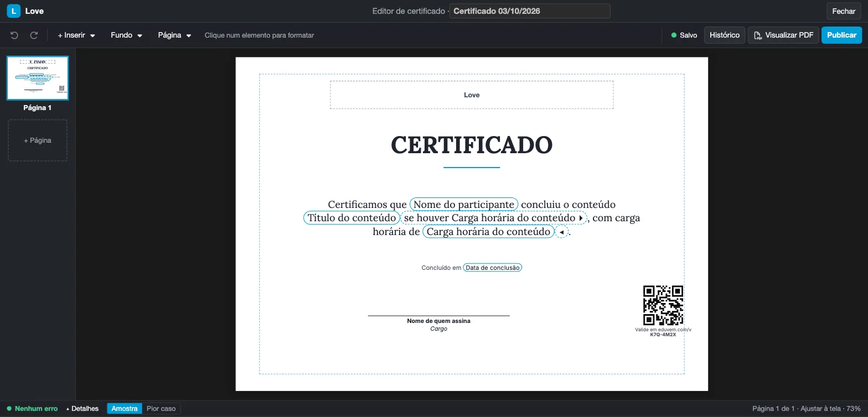
Task: Edit the certificate name field
Action: tap(530, 11)
